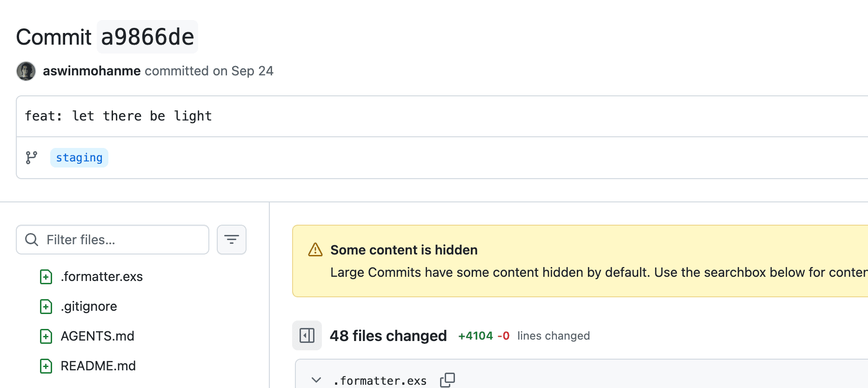This screenshot has height=388, width=868.
Task: Open the staging branch link
Action: tap(79, 158)
